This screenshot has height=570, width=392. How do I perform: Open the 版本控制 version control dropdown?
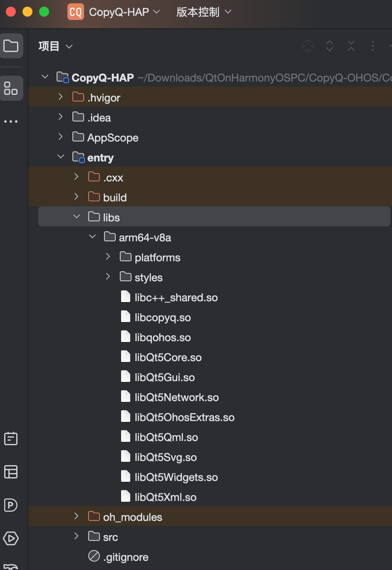[204, 12]
